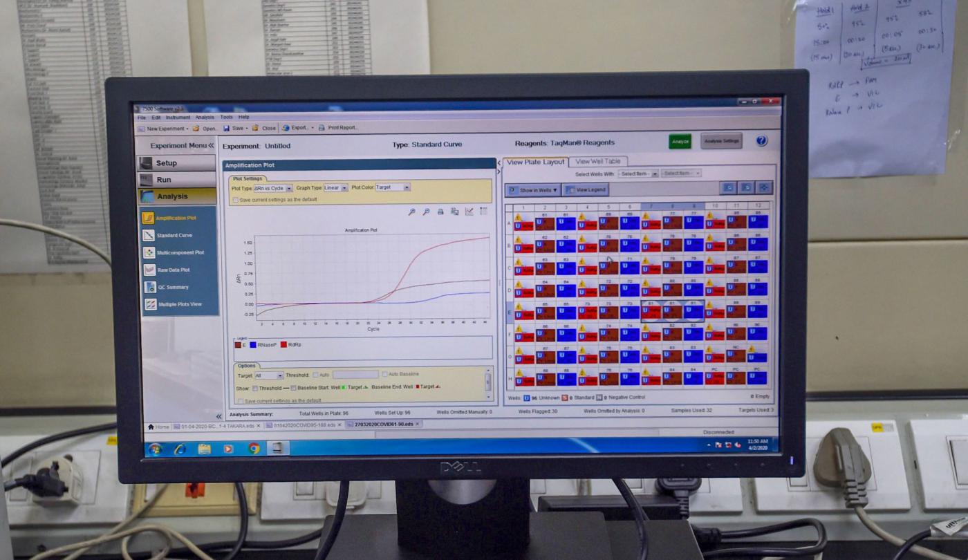Open the Amplification Plot icon in Analysis sidebar
The width and height of the screenshot is (968, 560).
(x=148, y=218)
